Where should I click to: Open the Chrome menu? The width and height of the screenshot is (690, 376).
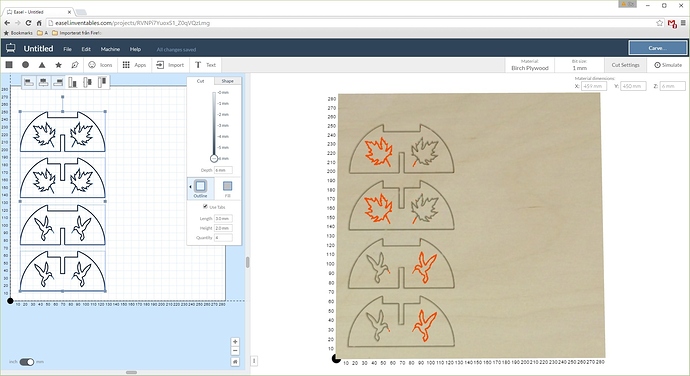coord(683,23)
